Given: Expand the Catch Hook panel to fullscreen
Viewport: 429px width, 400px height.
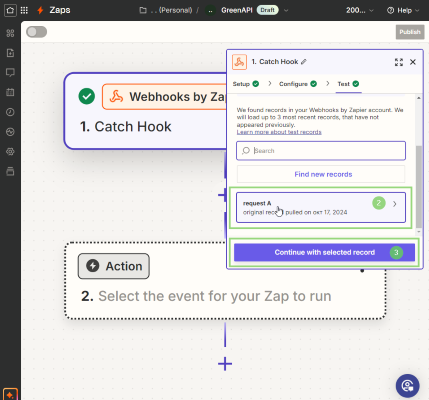Looking at the screenshot, I should pos(399,62).
